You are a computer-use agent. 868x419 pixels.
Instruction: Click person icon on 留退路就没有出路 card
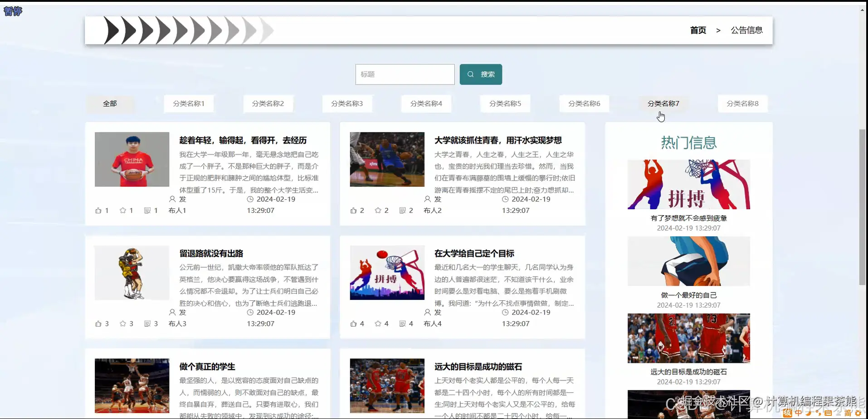[172, 312]
